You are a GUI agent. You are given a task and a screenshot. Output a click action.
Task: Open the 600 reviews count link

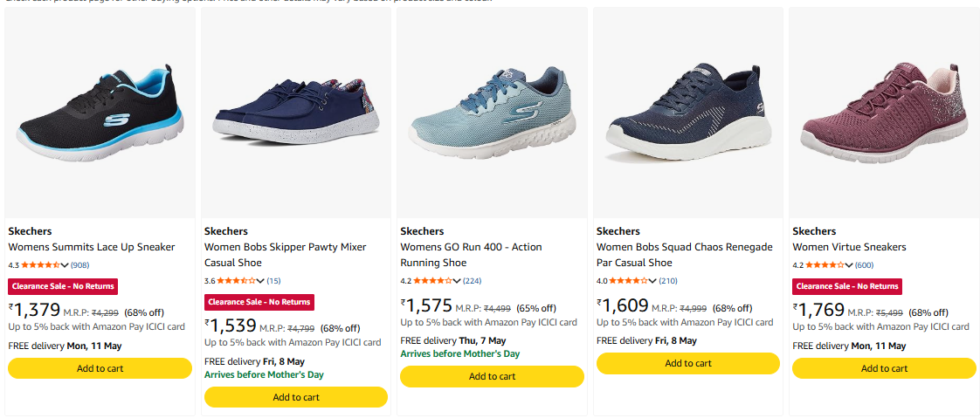(865, 265)
